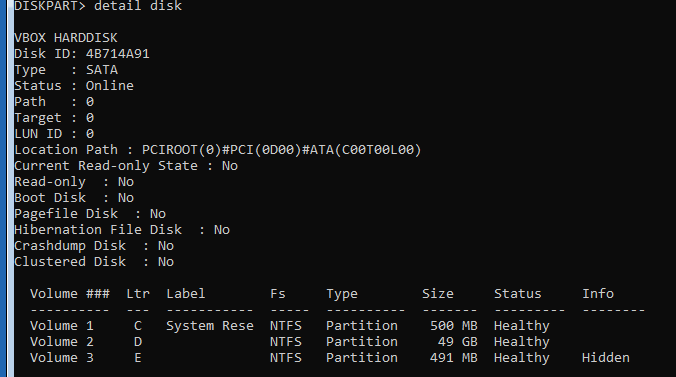Click 'Volume 1' in the table
Screen dimensions: 676x377
(x=62, y=326)
